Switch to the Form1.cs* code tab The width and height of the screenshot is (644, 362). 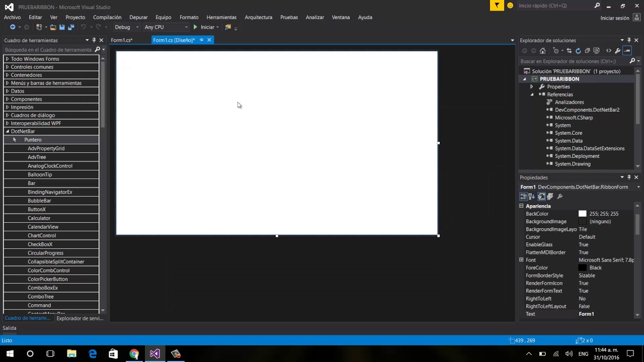coord(122,40)
